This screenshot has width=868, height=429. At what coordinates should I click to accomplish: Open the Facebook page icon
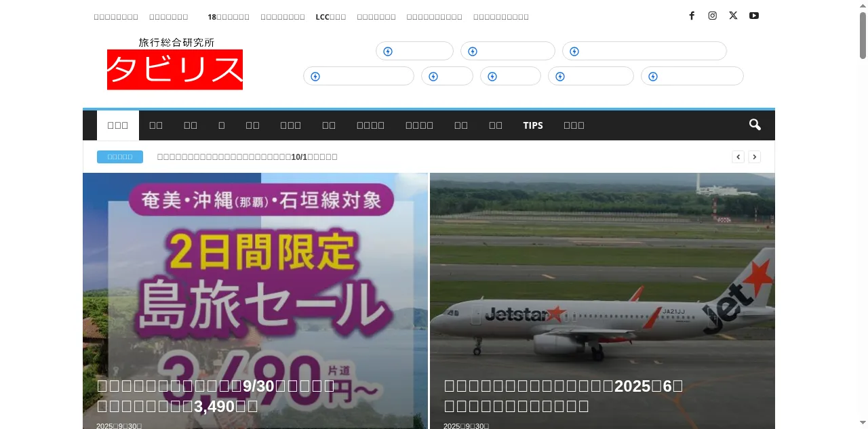tap(692, 16)
